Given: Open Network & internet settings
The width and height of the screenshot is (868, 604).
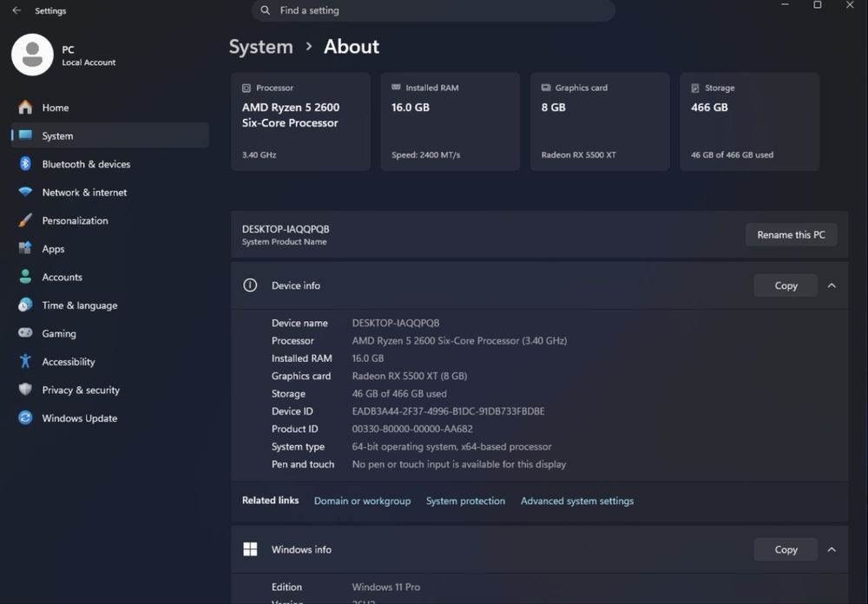Looking at the screenshot, I should click(110, 192).
